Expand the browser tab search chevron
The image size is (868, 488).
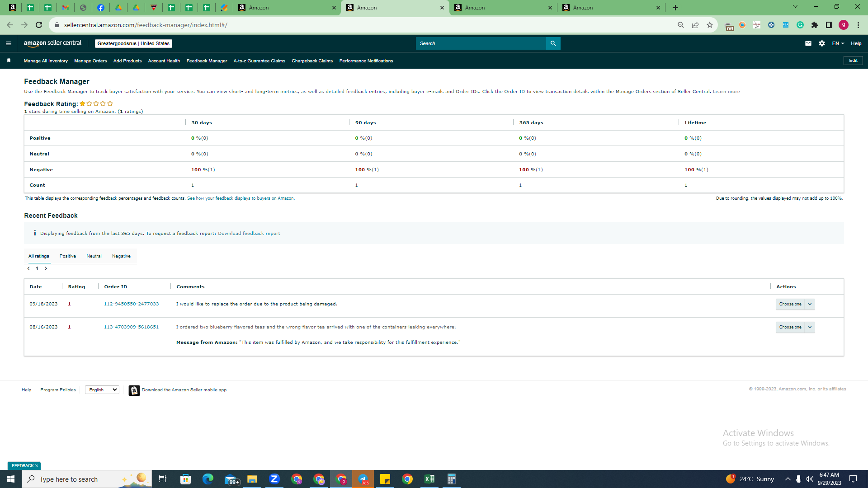tap(795, 7)
